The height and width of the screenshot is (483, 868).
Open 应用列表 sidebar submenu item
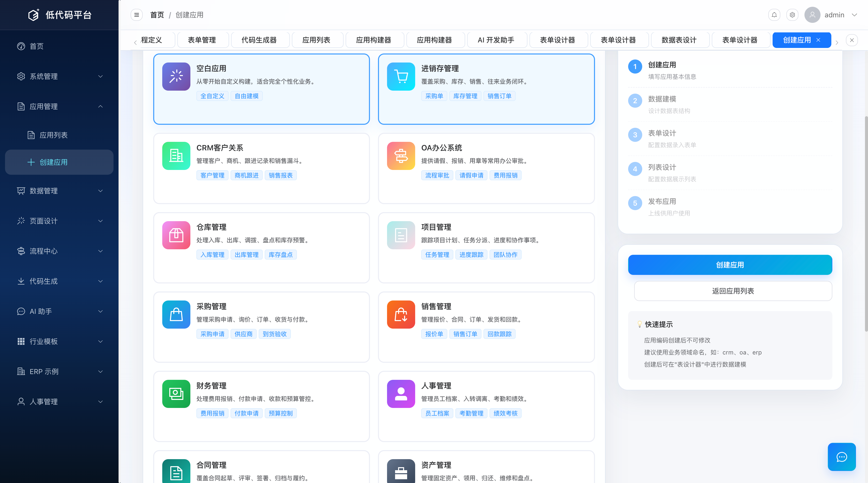tap(59, 135)
